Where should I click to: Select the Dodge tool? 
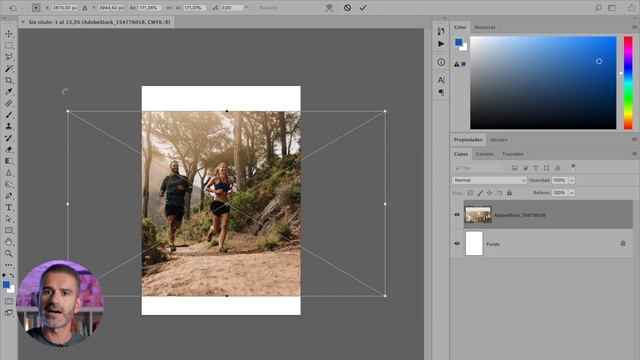pos(9,184)
